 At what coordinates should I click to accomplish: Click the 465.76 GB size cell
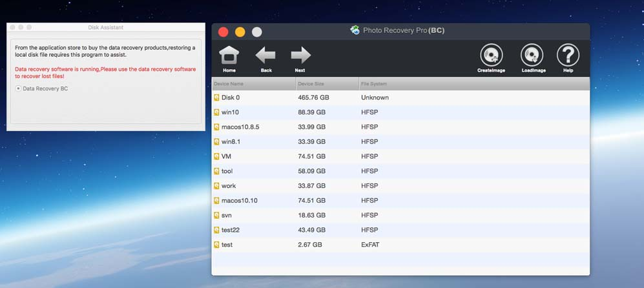[x=313, y=98]
